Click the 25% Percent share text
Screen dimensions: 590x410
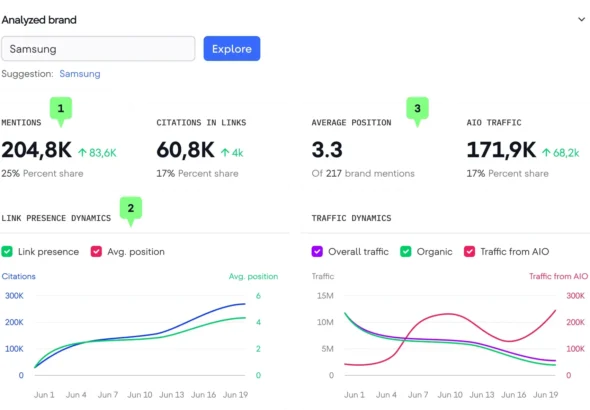[x=42, y=173]
